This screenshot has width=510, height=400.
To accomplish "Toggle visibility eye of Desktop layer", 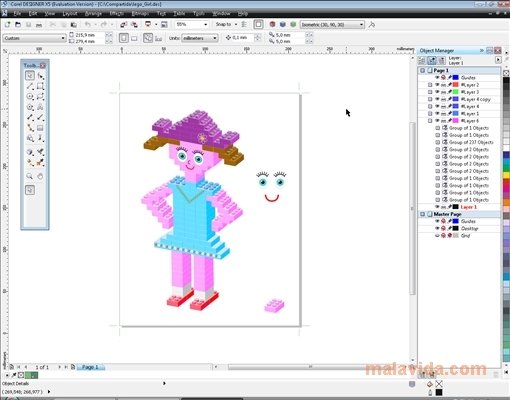I will point(437,228).
